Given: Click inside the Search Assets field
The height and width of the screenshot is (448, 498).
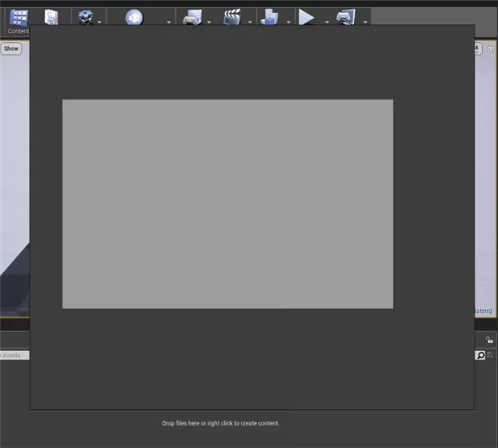Looking at the screenshot, I should tap(15, 355).
